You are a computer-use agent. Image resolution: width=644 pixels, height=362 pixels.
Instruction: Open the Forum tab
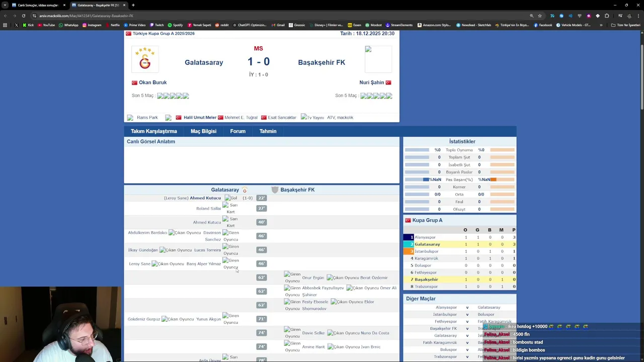(237, 131)
